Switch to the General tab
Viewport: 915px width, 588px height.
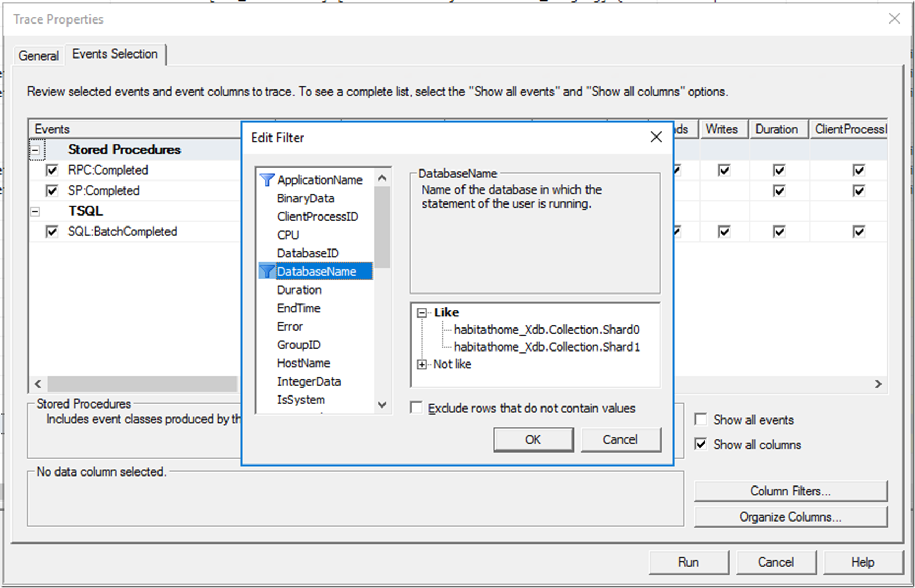click(38, 55)
